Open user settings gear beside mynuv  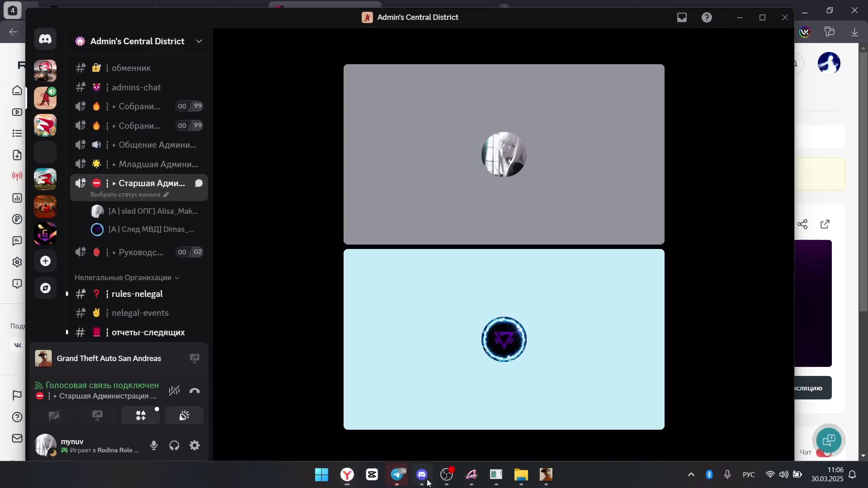[194, 446]
